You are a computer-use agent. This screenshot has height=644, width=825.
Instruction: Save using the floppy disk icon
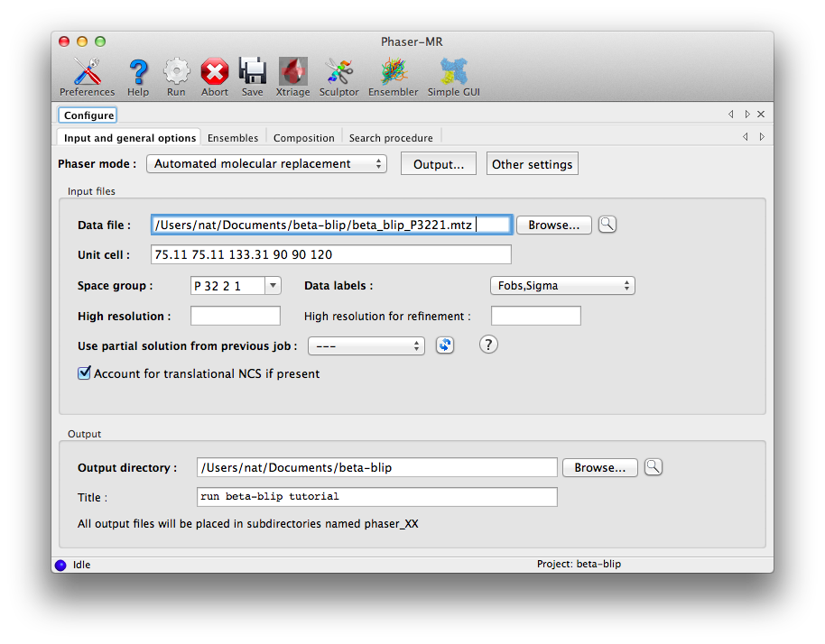pos(252,77)
